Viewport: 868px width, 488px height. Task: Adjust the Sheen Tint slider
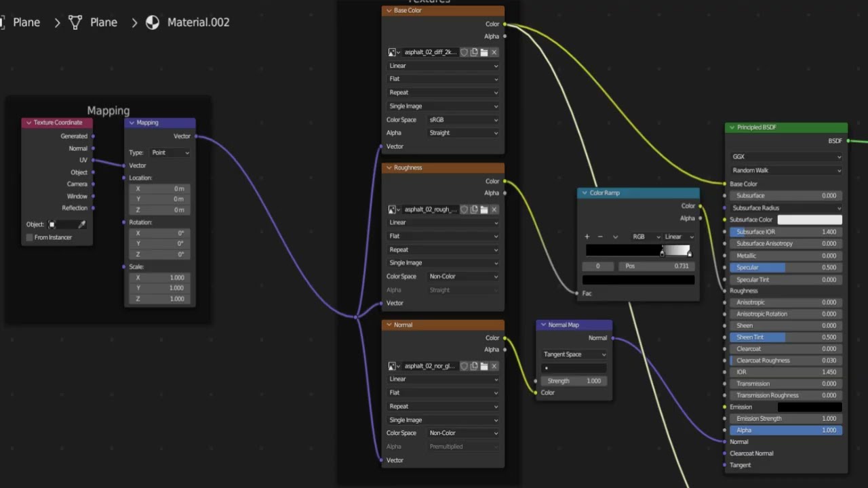pos(787,337)
